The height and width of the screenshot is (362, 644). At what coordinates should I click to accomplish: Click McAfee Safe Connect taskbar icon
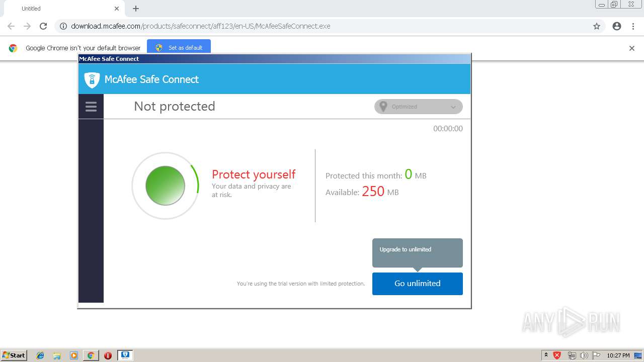(125, 355)
